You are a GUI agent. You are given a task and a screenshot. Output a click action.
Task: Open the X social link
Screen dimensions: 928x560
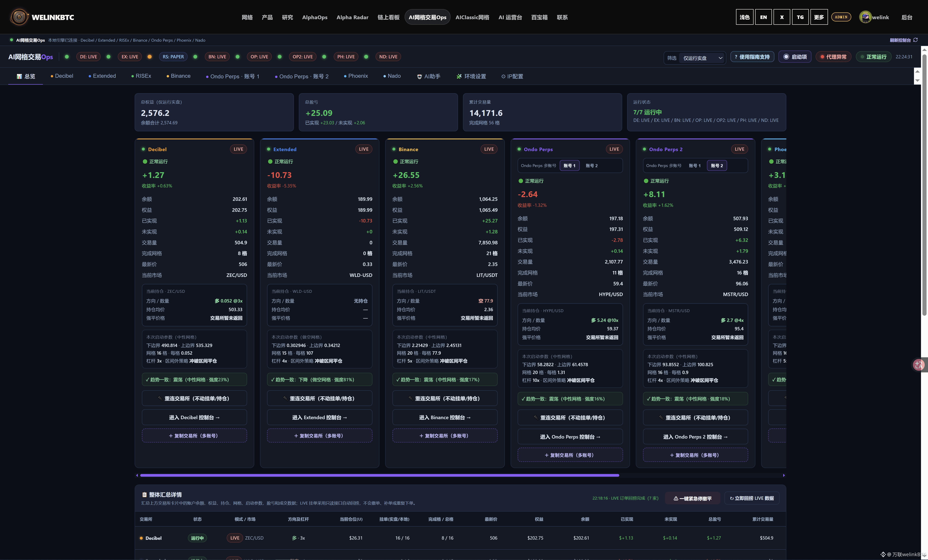pos(782,17)
